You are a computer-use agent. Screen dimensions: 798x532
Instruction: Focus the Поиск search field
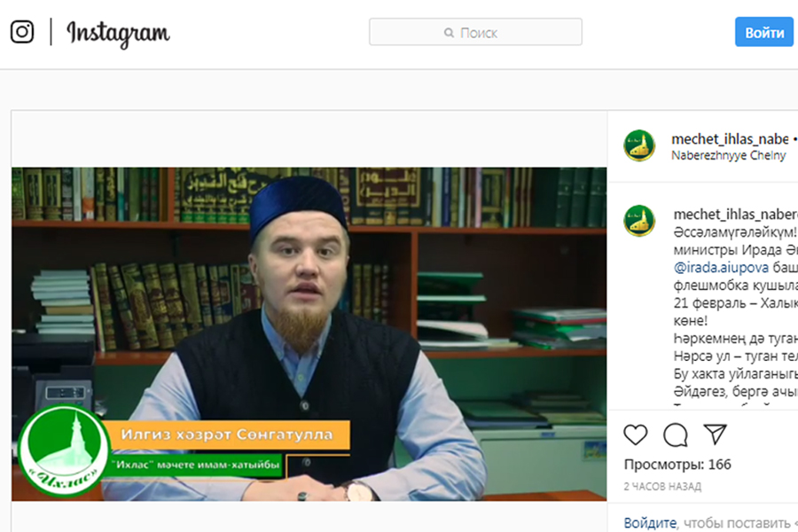point(475,32)
